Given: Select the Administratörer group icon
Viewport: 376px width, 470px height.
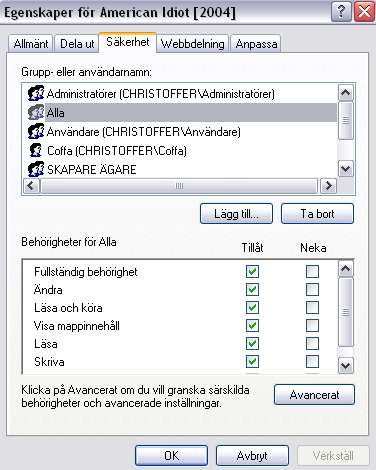Looking at the screenshot, I should click(x=36, y=94).
